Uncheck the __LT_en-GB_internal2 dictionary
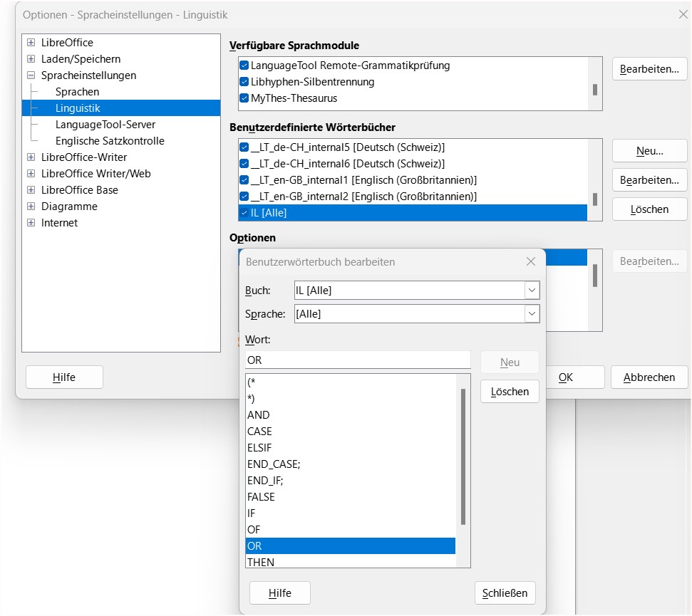Viewport: 692px width, 616px height. [244, 197]
